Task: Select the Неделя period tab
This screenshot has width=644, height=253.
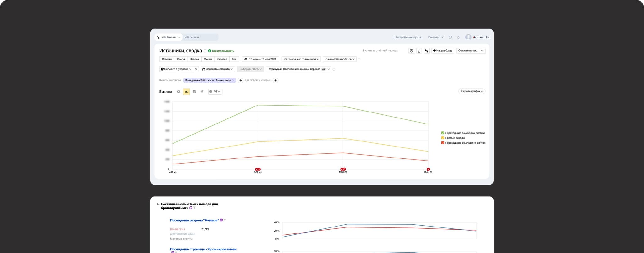Action: point(194,59)
